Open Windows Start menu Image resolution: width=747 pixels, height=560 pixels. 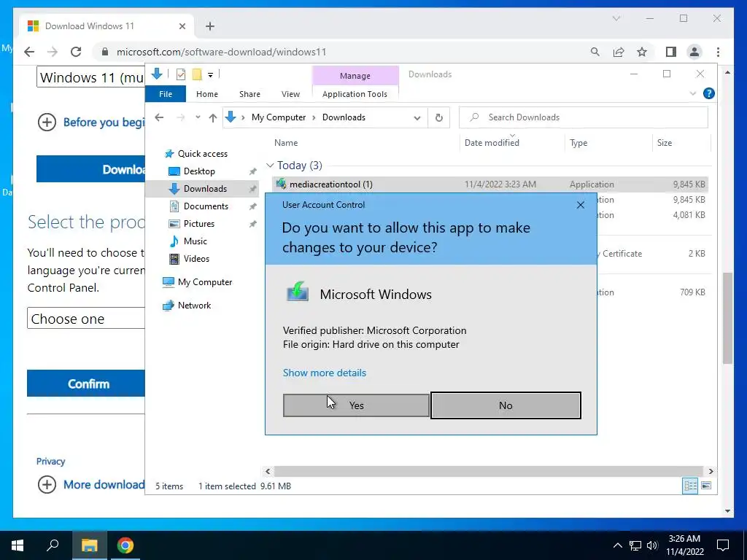tap(18, 545)
